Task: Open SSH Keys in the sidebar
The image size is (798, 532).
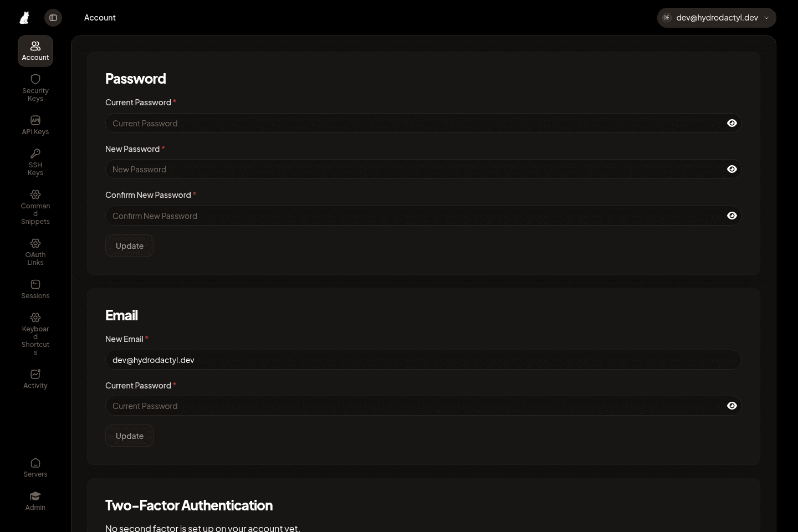Action: pos(35,162)
